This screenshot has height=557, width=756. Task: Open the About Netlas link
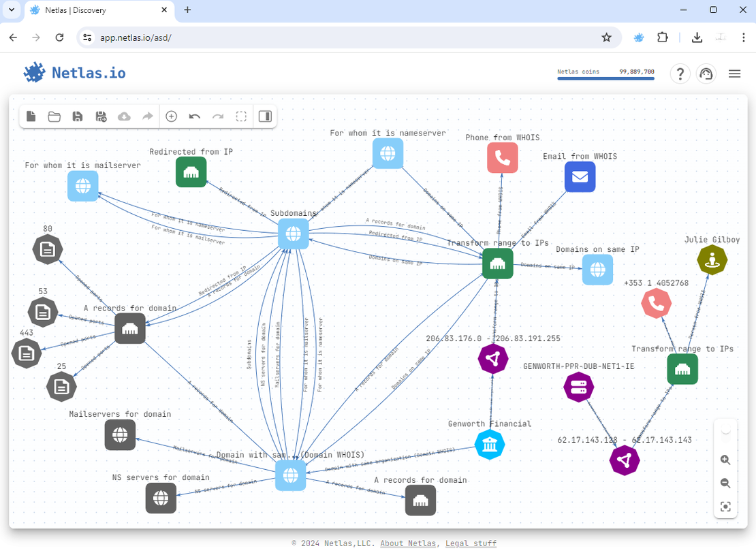(x=408, y=543)
